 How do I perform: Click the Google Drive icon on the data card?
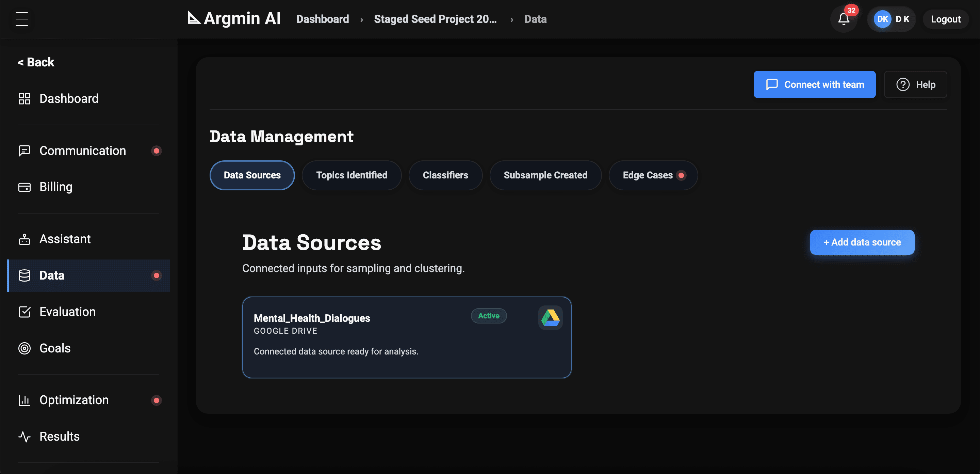click(550, 317)
